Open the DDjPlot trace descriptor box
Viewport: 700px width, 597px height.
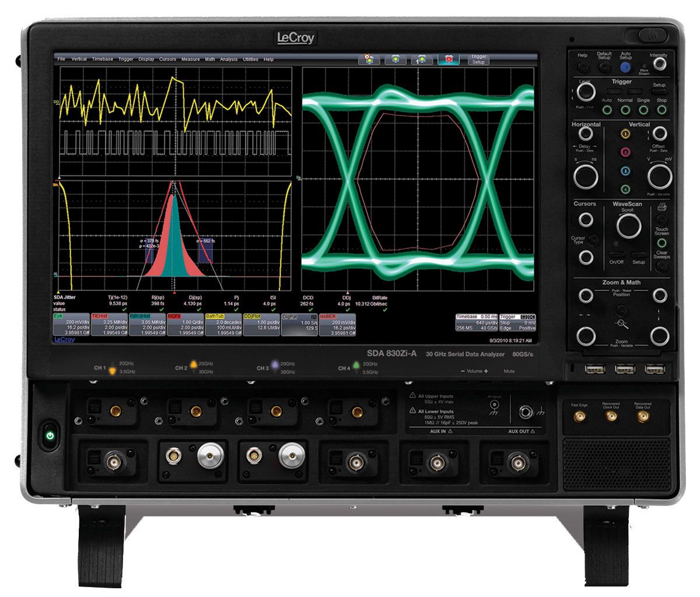click(261, 324)
